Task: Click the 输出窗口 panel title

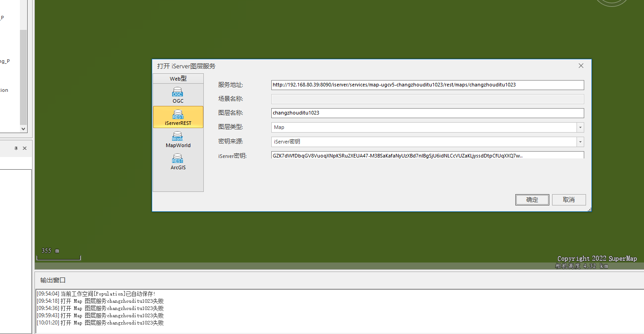Action: [x=53, y=281]
